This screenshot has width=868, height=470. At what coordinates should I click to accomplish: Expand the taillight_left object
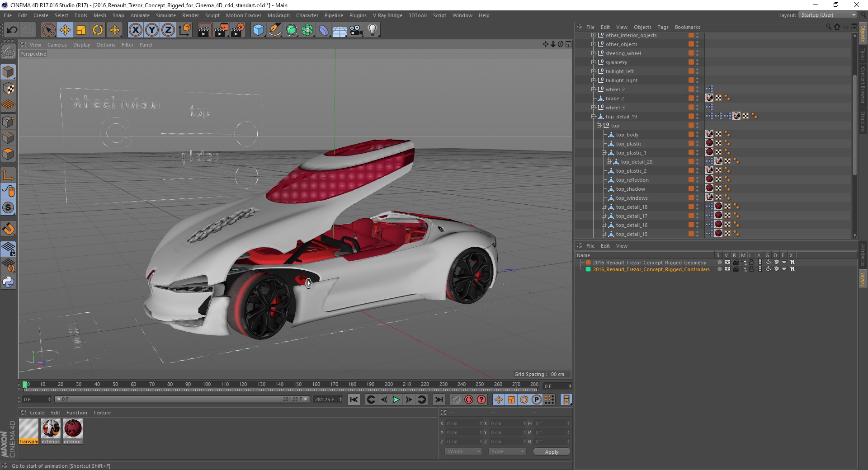coord(594,71)
